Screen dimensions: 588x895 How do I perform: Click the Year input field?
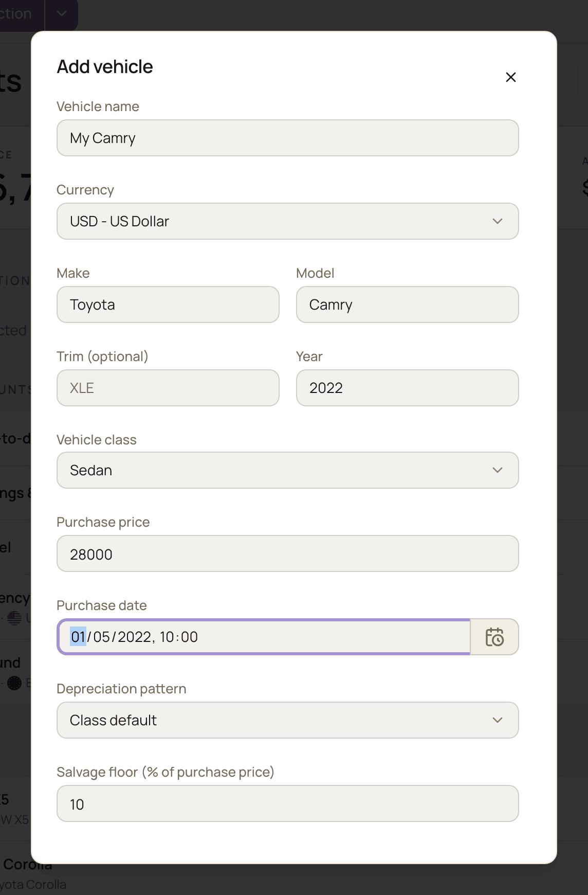pos(408,388)
